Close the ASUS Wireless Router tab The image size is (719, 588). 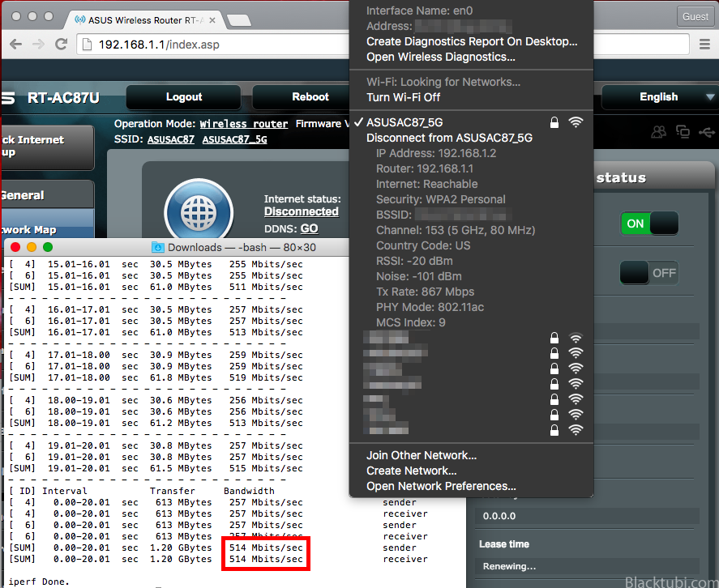(x=211, y=18)
